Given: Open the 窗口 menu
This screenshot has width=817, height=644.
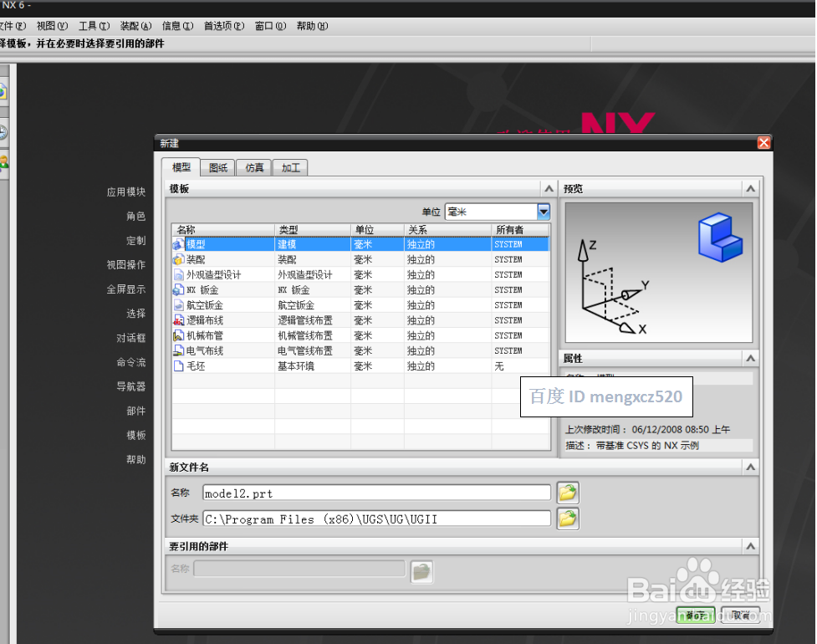Looking at the screenshot, I should point(270,26).
